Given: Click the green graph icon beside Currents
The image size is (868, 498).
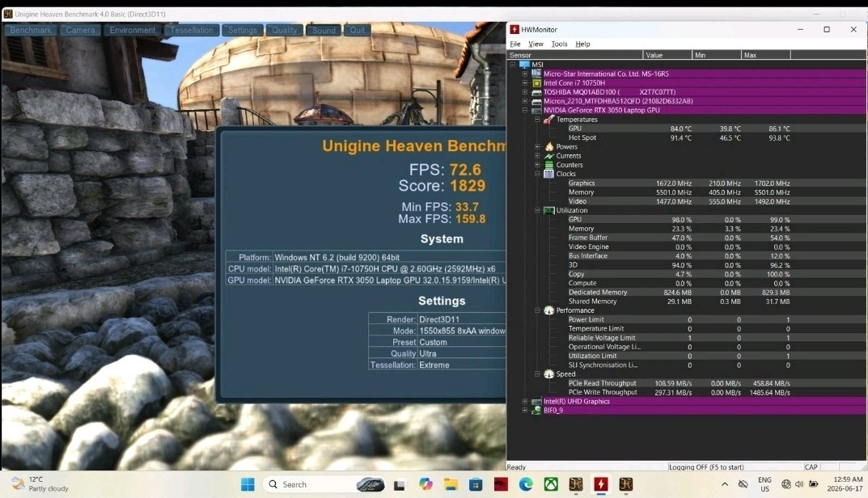Looking at the screenshot, I should click(x=548, y=155).
